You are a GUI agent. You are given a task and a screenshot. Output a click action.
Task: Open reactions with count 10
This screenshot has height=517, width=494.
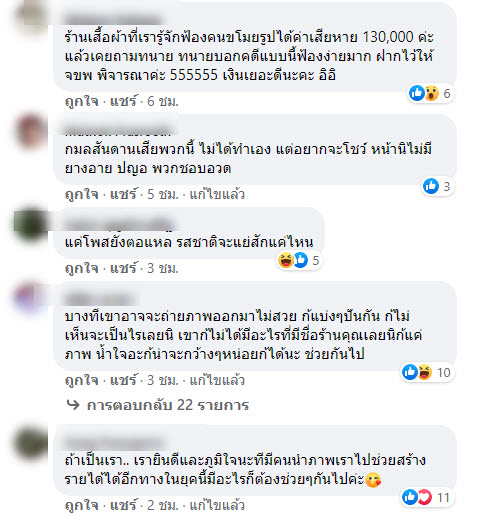[x=426, y=372]
